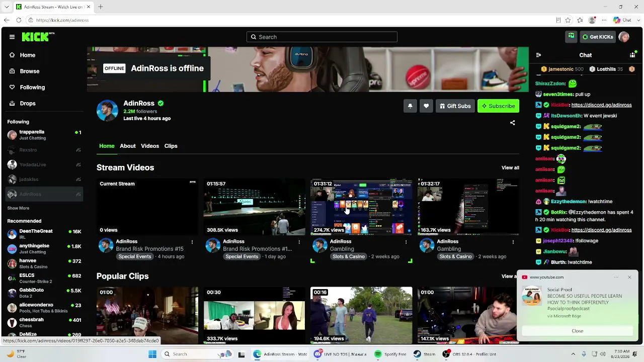
Task: Play the 00:16 popular clip
Action: (361, 315)
